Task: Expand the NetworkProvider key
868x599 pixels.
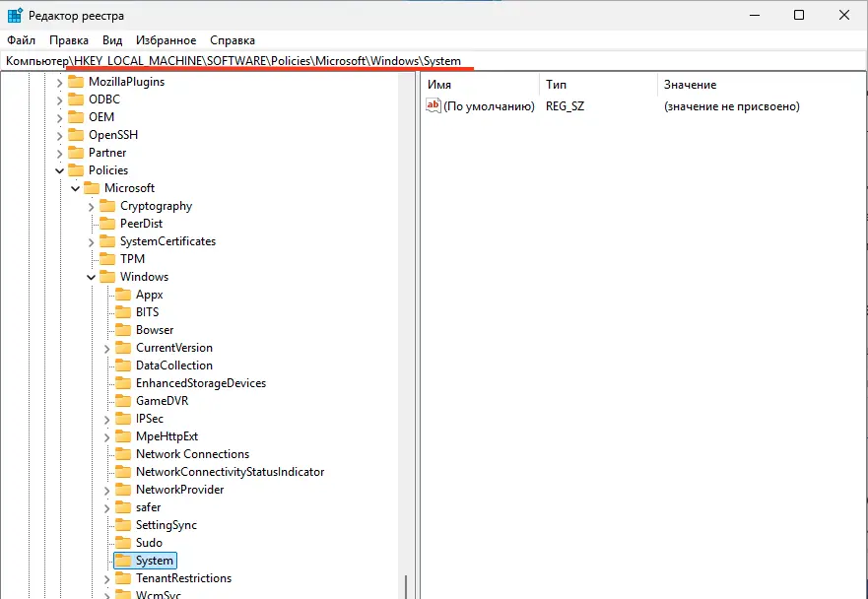Action: click(x=106, y=491)
